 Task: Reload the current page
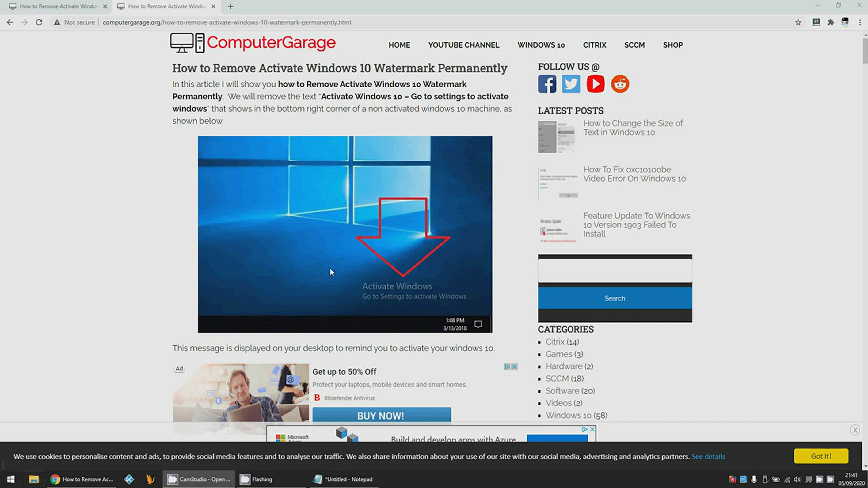39,22
